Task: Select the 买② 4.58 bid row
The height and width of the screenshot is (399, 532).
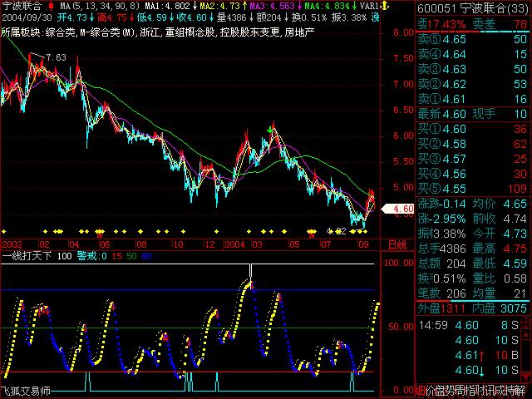Action: click(472, 144)
